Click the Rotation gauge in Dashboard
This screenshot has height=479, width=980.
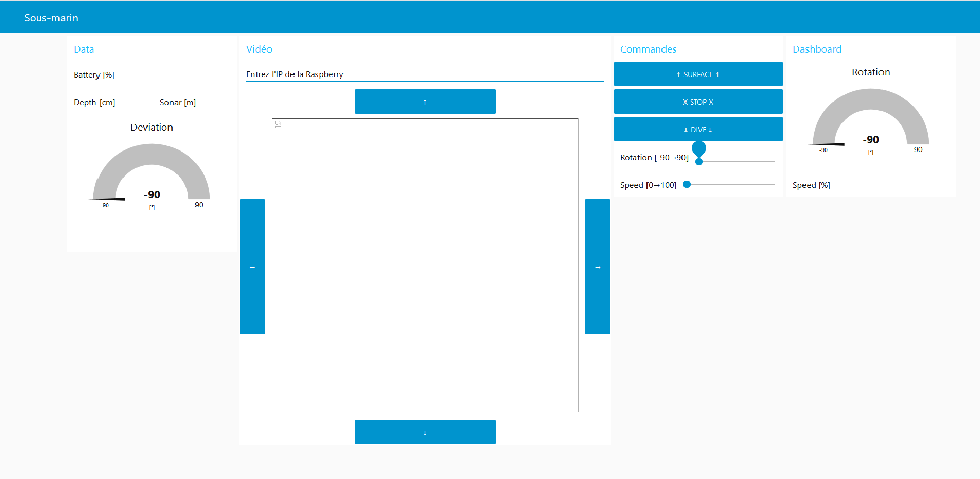pyautogui.click(x=871, y=121)
